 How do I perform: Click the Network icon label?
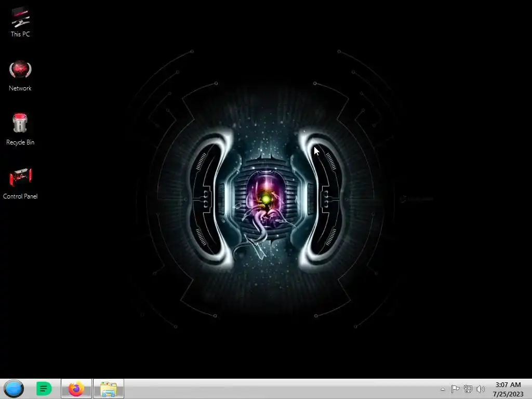pos(20,88)
